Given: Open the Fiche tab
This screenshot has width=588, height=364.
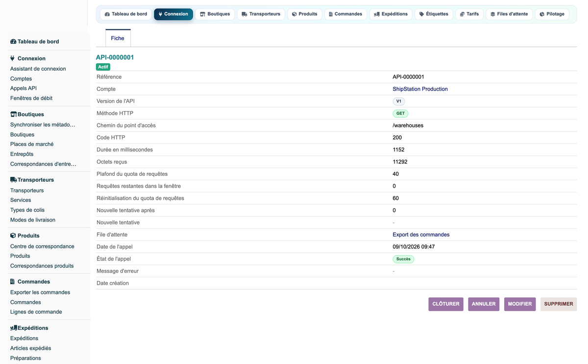Looking at the screenshot, I should (x=118, y=38).
